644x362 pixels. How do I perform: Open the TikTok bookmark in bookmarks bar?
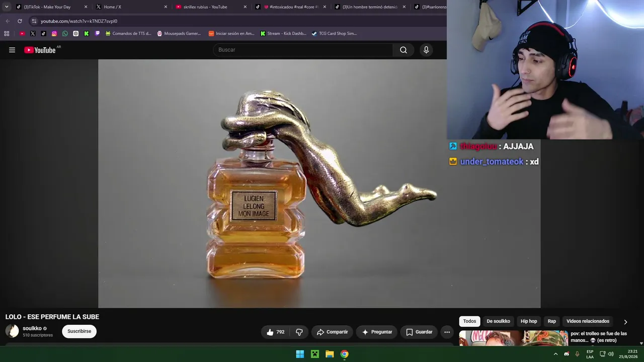43,34
